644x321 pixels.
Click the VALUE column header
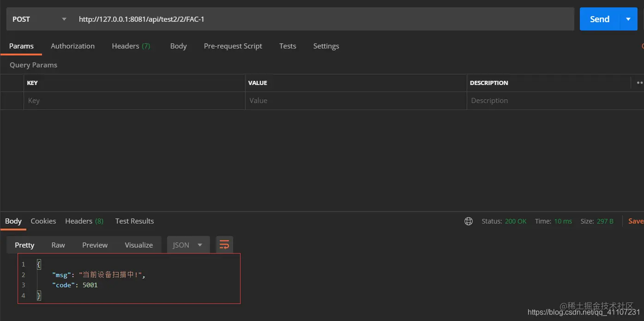(258, 83)
